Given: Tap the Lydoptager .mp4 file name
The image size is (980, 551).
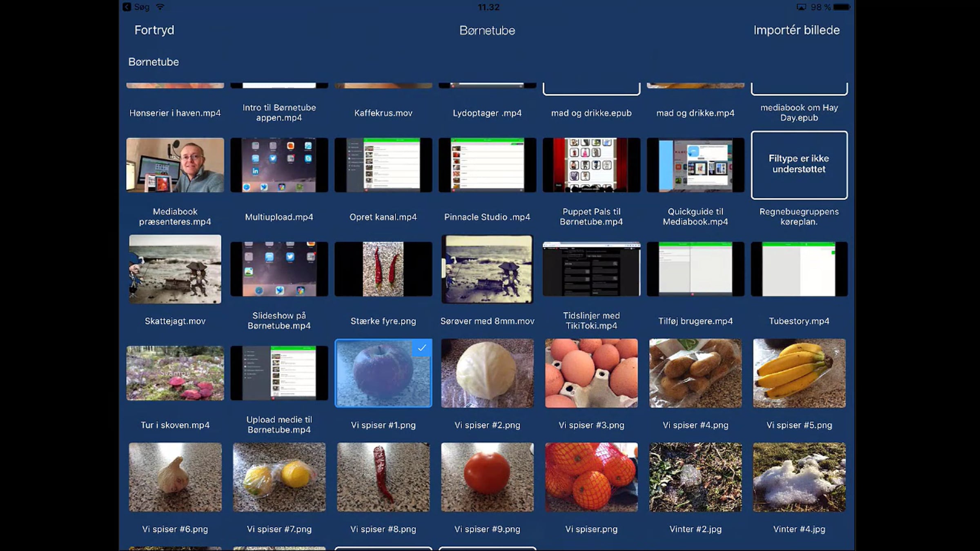Looking at the screenshot, I should pos(487,113).
